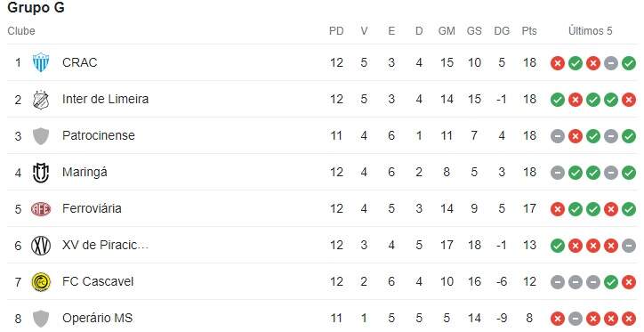Image resolution: width=644 pixels, height=332 pixels.
Task: Select the Ferroviária team name
Action: (92, 208)
